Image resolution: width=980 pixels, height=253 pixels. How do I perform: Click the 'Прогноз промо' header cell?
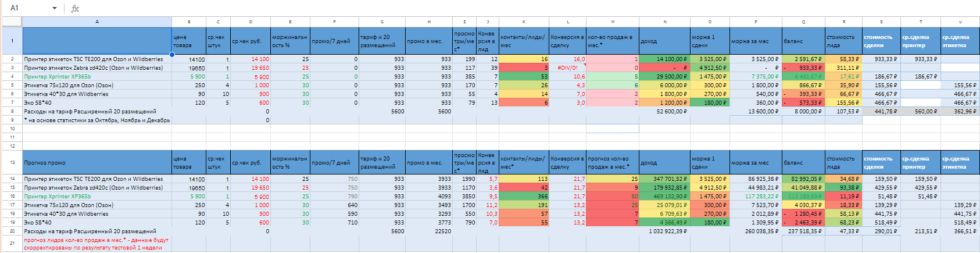click(x=97, y=162)
